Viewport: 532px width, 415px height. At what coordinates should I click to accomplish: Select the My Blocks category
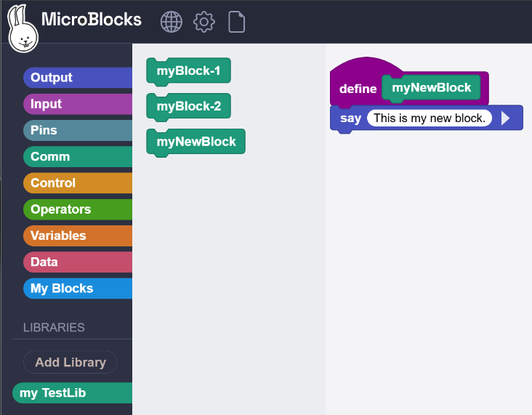coord(78,289)
